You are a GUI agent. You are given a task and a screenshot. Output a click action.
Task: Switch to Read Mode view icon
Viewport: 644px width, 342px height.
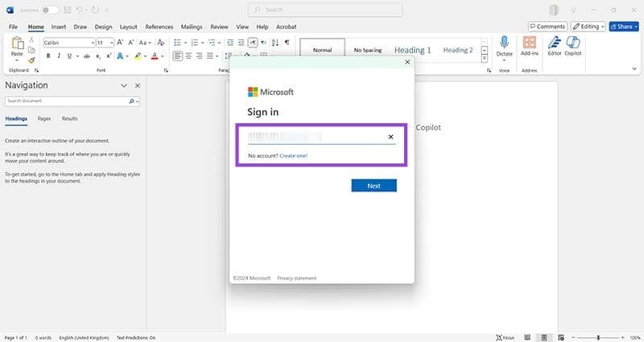tap(527, 337)
